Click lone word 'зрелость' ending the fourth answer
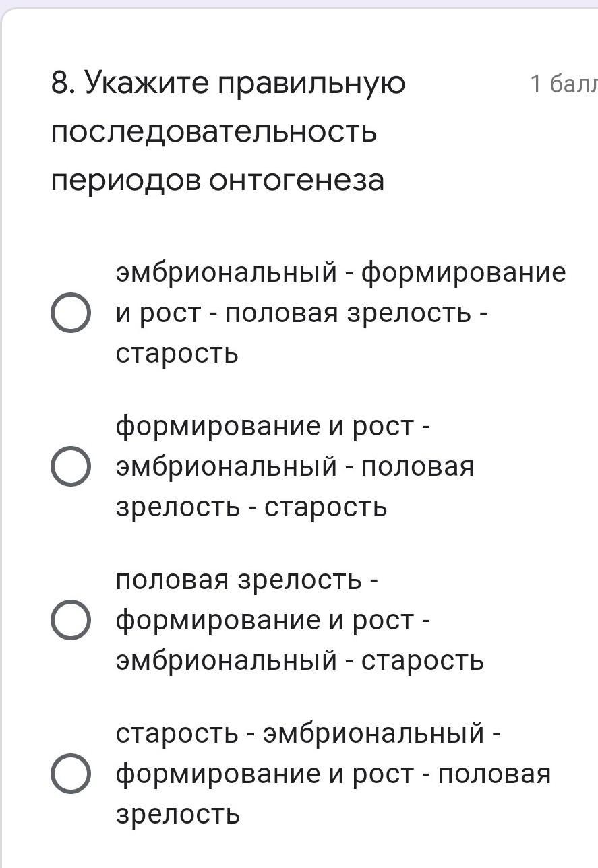Image resolution: width=598 pixels, height=868 pixels. (177, 814)
